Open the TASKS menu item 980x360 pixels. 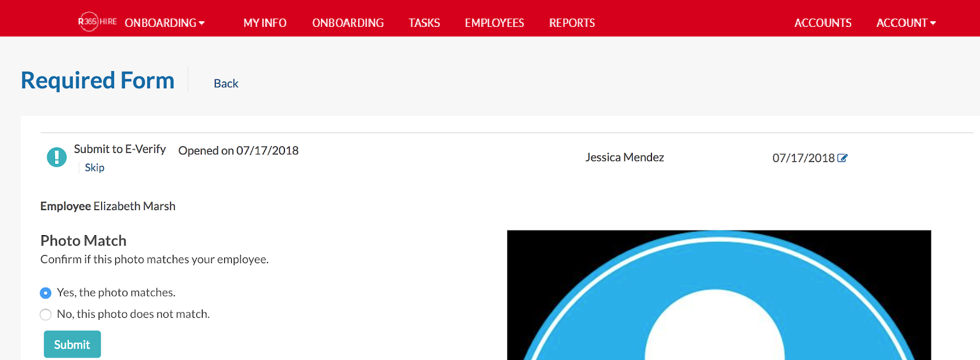tap(424, 23)
